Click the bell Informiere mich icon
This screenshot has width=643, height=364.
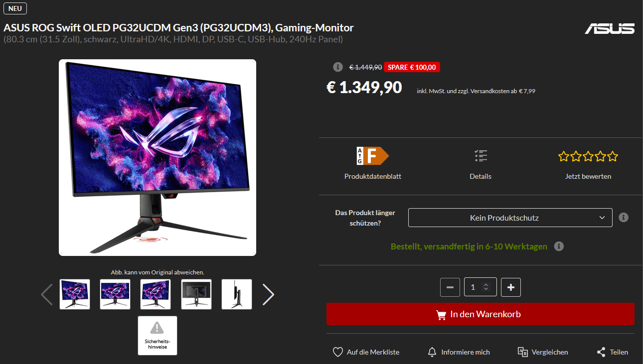click(432, 352)
